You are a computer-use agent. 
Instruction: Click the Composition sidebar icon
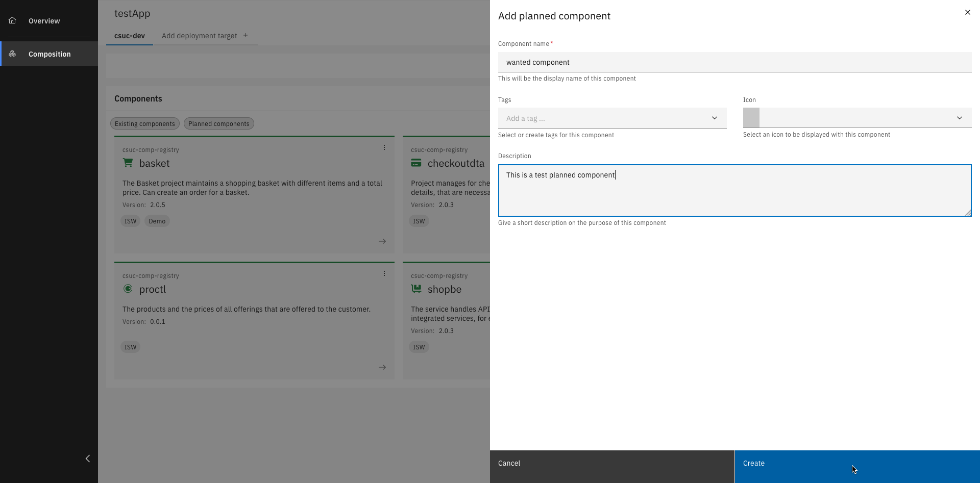[12, 54]
